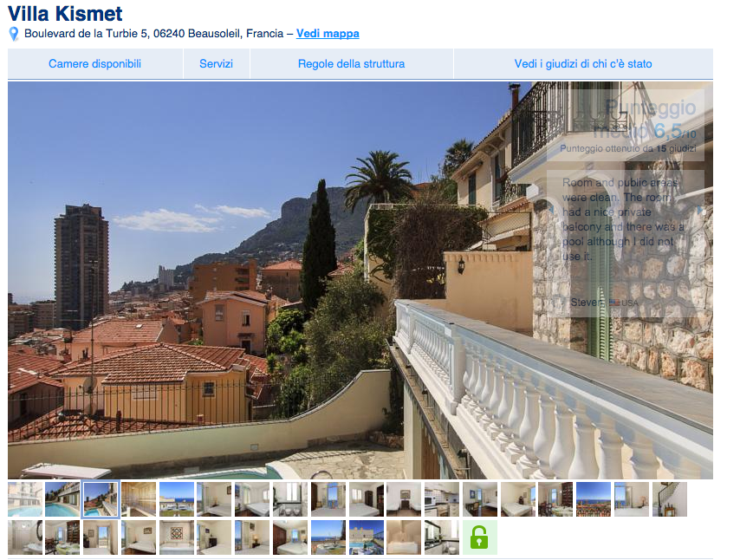This screenshot has width=740, height=560.
Task: Open Vedi i giudizi di chi c'è stato
Action: (583, 64)
